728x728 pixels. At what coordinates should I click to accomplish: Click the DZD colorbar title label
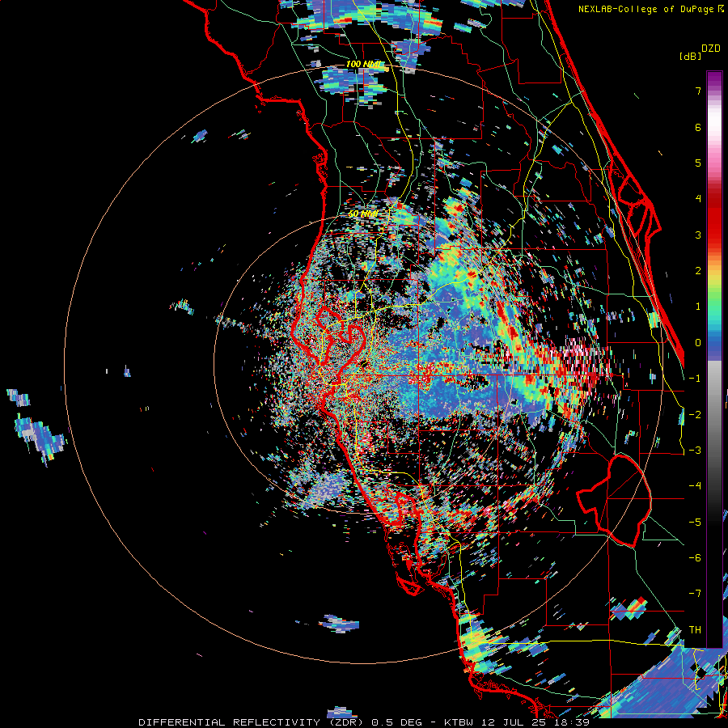point(711,49)
